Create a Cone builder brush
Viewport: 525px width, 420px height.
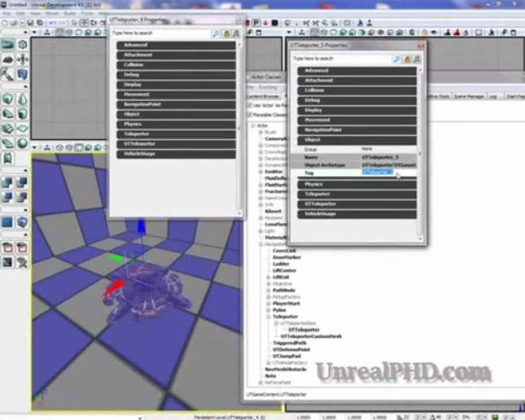point(22,99)
